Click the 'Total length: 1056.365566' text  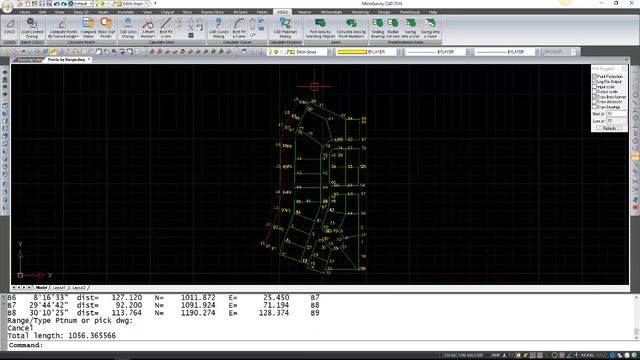pos(62,336)
